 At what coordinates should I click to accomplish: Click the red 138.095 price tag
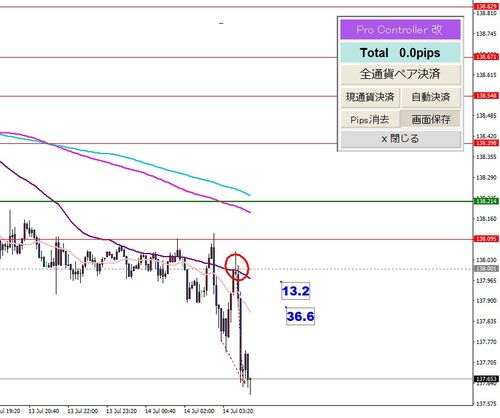click(x=486, y=239)
